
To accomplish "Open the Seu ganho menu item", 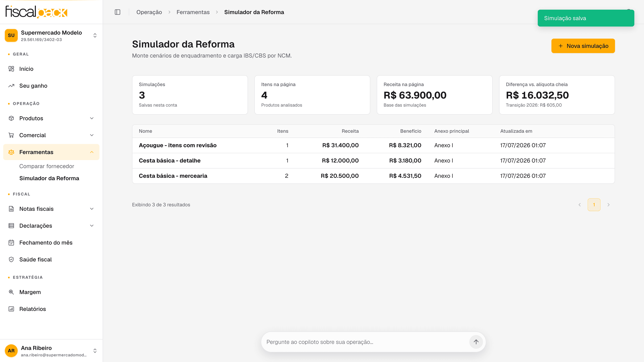I will [x=51, y=86].
